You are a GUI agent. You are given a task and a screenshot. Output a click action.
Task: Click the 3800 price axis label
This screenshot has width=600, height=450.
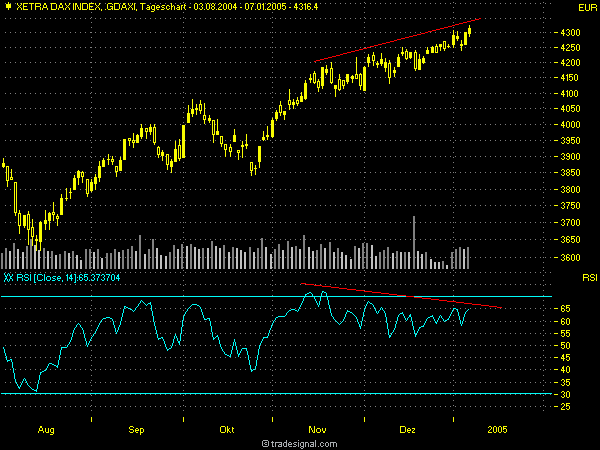[x=570, y=190]
